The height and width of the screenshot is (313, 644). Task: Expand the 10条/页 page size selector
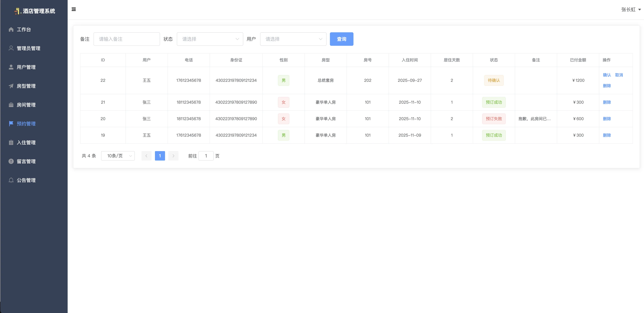click(x=118, y=156)
